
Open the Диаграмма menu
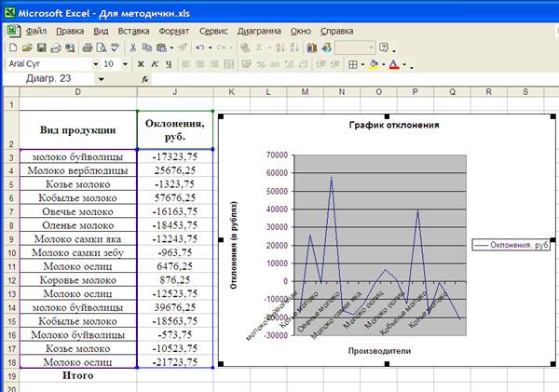point(259,32)
